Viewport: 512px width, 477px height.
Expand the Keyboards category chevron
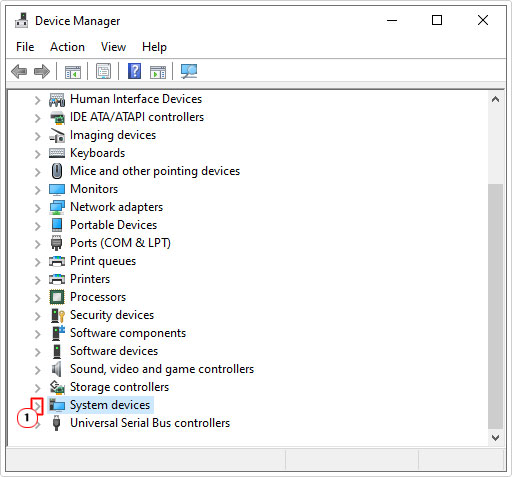pos(37,154)
